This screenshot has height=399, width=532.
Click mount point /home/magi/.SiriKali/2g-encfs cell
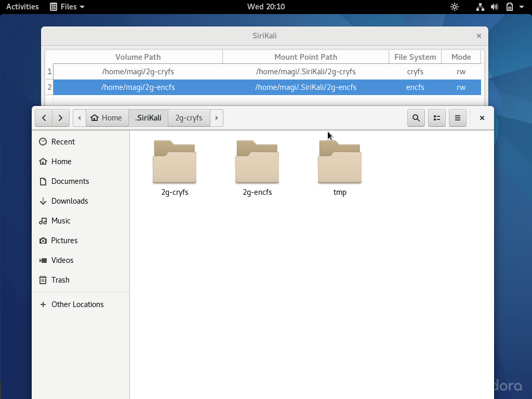[x=305, y=87]
